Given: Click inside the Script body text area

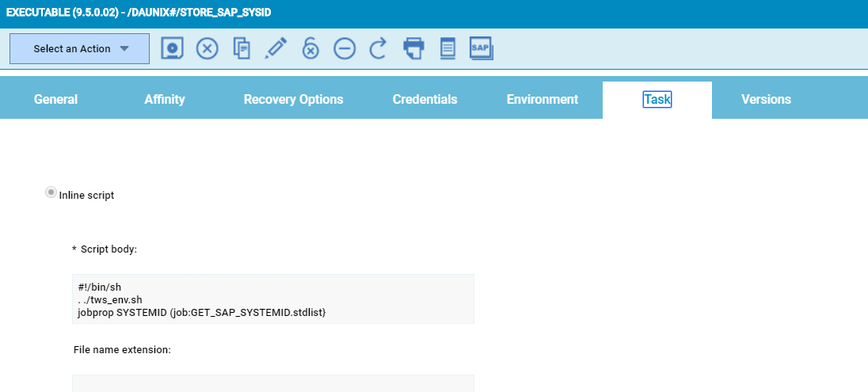Looking at the screenshot, I should point(272,299).
